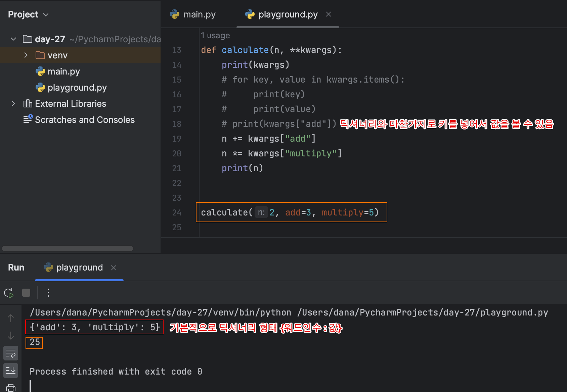Screen dimensions: 567x392
Task: Click the Rerun playground icon
Action: coord(9,293)
